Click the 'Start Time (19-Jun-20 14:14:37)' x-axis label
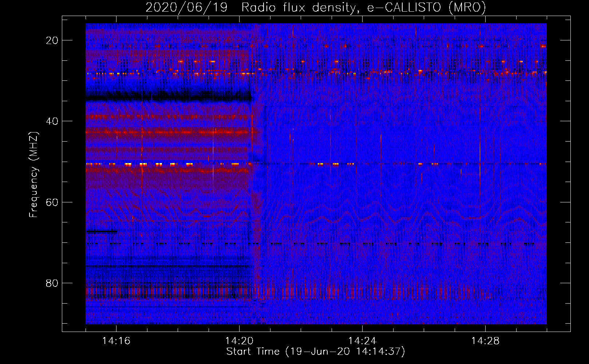Screen dimensions: 589x364 click(x=316, y=352)
